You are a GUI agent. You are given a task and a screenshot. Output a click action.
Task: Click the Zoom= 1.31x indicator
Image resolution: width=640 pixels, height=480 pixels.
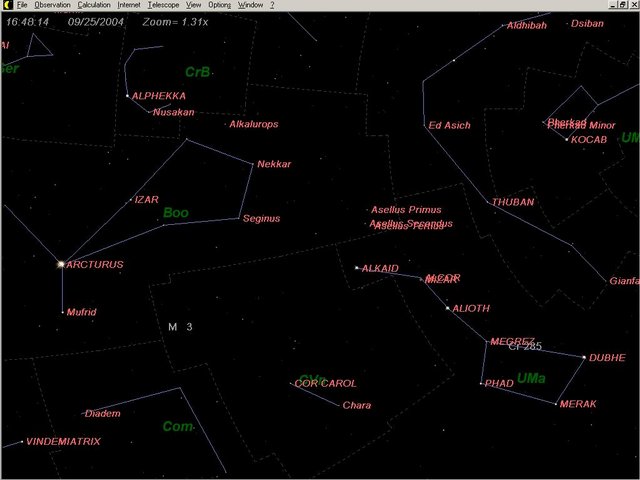click(175, 22)
